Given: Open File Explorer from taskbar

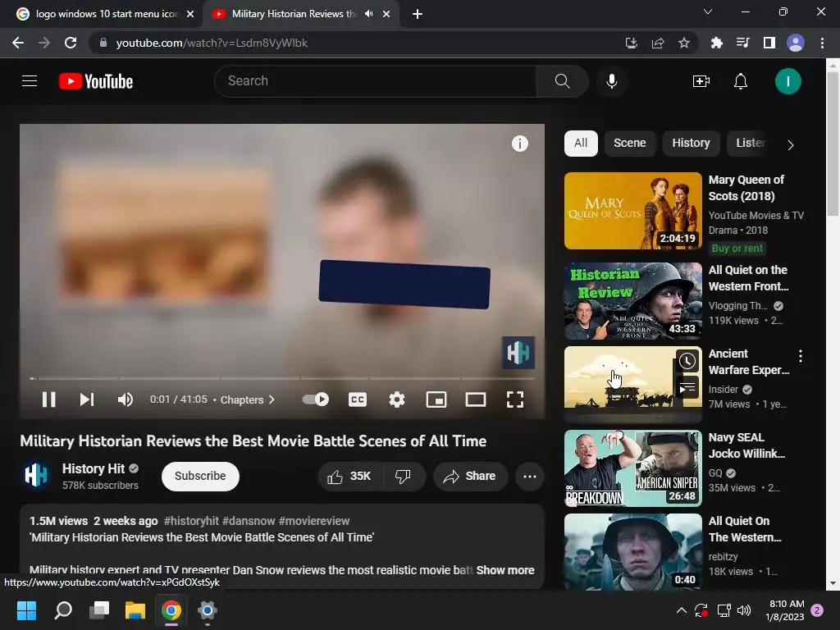Looking at the screenshot, I should tap(135, 610).
